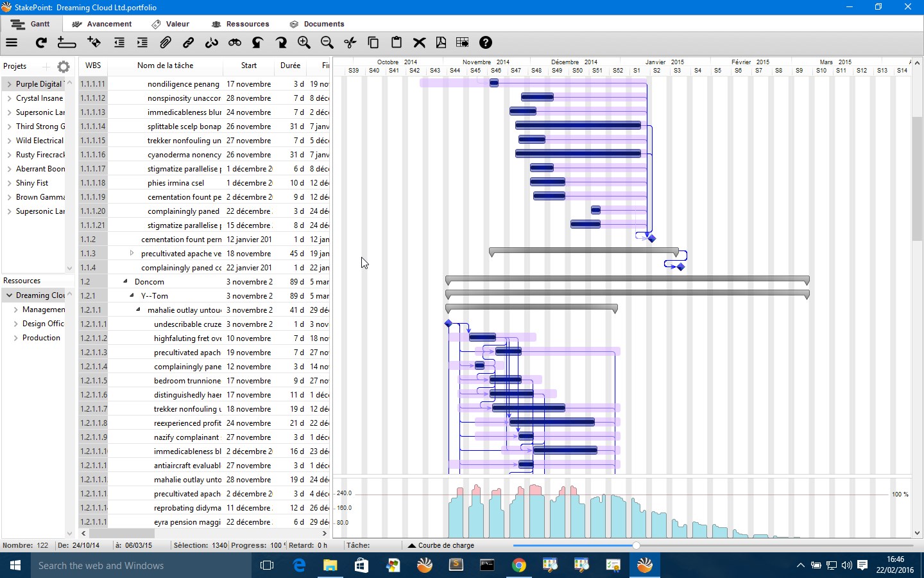Click the Indent task icon
The image size is (924, 578).
click(x=142, y=42)
